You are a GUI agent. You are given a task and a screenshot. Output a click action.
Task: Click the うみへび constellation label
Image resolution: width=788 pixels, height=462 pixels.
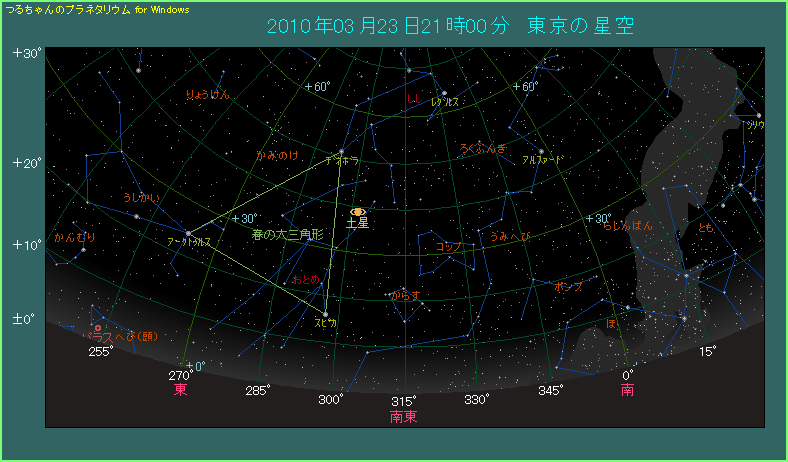click(510, 236)
